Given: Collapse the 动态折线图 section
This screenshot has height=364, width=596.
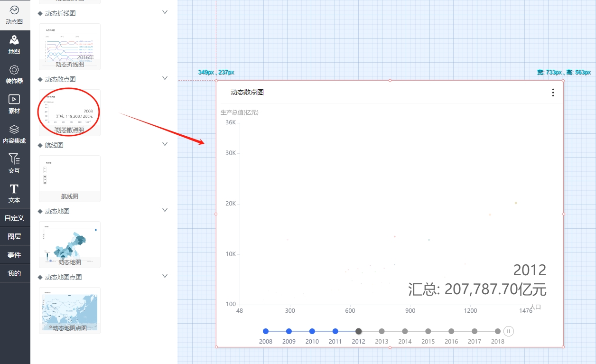Looking at the screenshot, I should point(165,12).
